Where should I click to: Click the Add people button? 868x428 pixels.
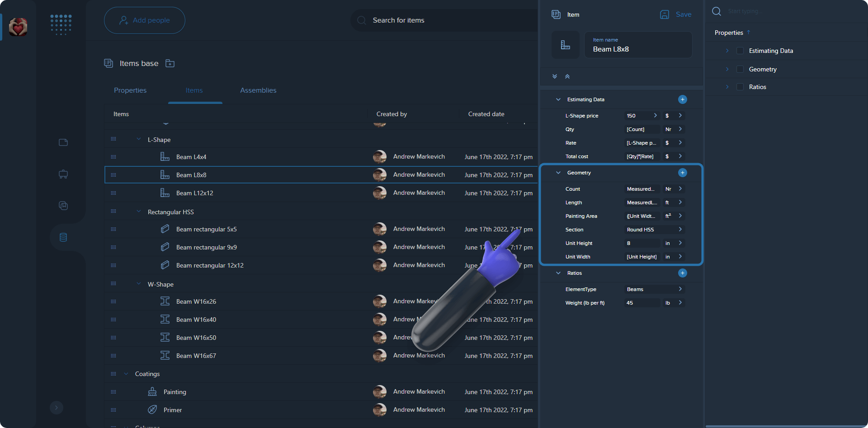(x=145, y=20)
